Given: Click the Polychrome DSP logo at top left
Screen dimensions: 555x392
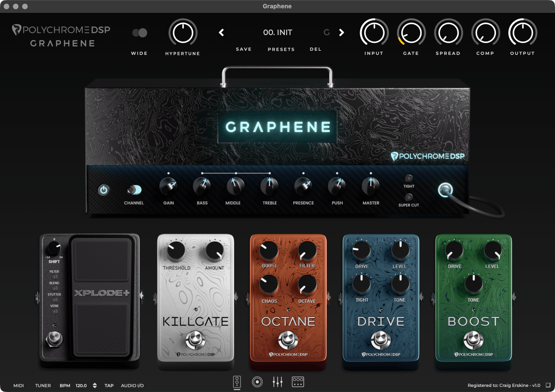Looking at the screenshot, I should point(61,30).
